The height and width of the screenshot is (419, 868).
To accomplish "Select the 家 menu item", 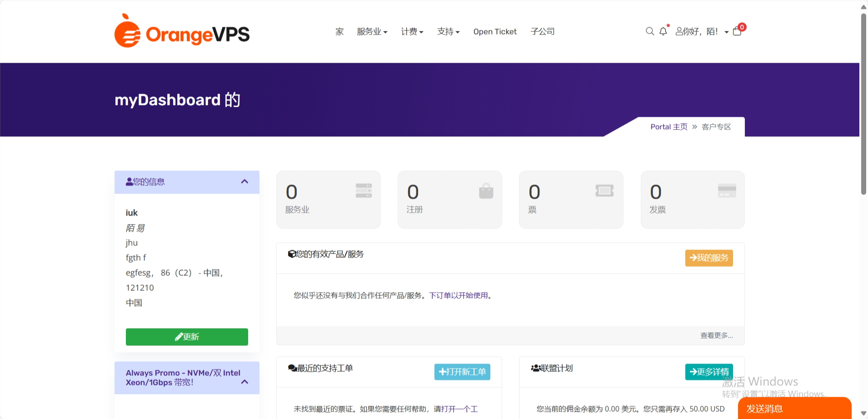I will 339,31.
